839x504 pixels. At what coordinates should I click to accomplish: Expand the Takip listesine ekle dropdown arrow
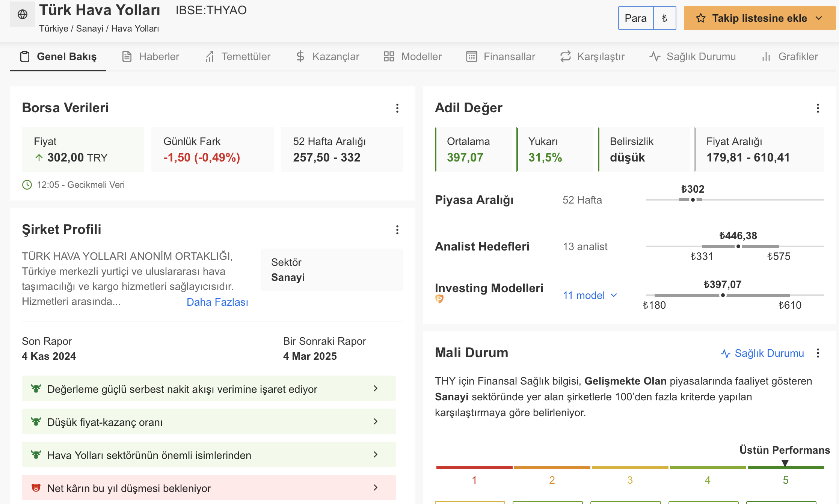(x=819, y=18)
